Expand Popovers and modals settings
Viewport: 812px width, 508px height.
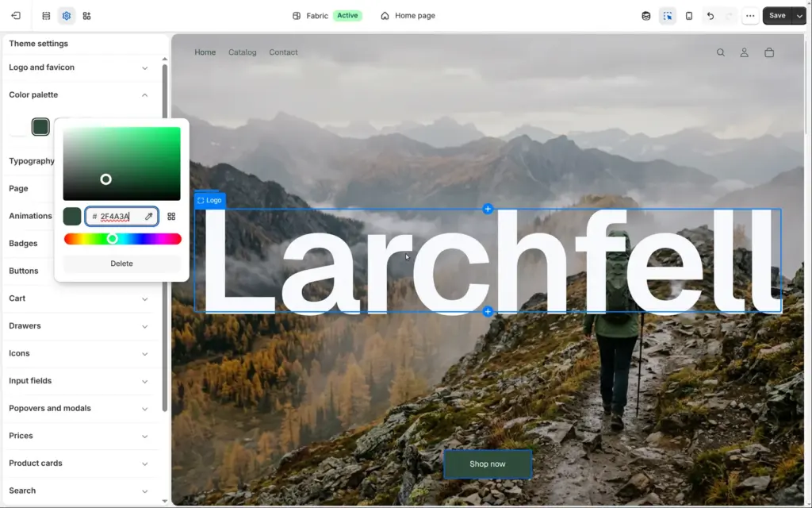(x=79, y=409)
